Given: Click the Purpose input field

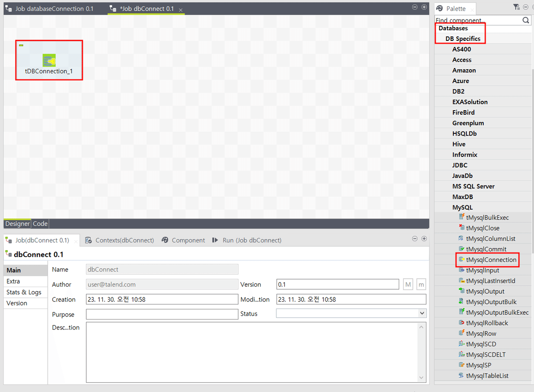Looking at the screenshot, I should click(x=162, y=314).
